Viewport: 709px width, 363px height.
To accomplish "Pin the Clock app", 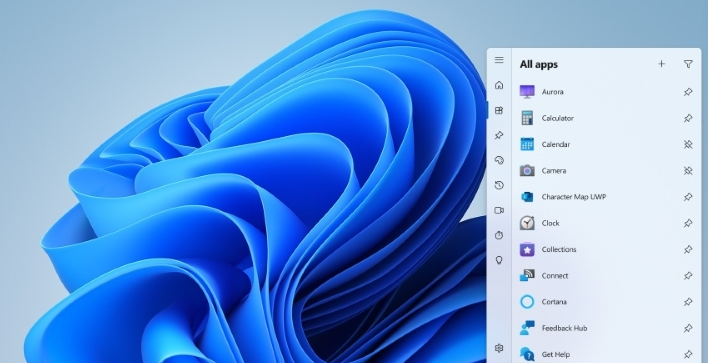I will [x=688, y=223].
